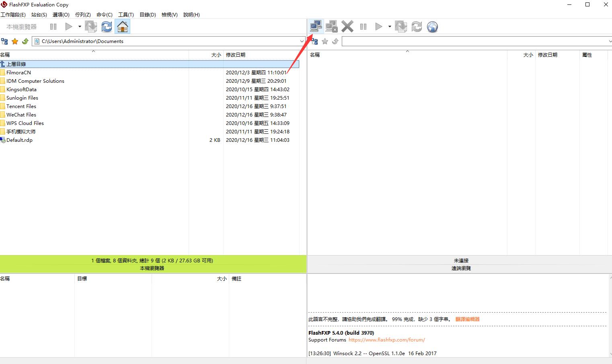Open the local transfer play dropdown arrow
This screenshot has width=612, height=364.
click(x=80, y=27)
